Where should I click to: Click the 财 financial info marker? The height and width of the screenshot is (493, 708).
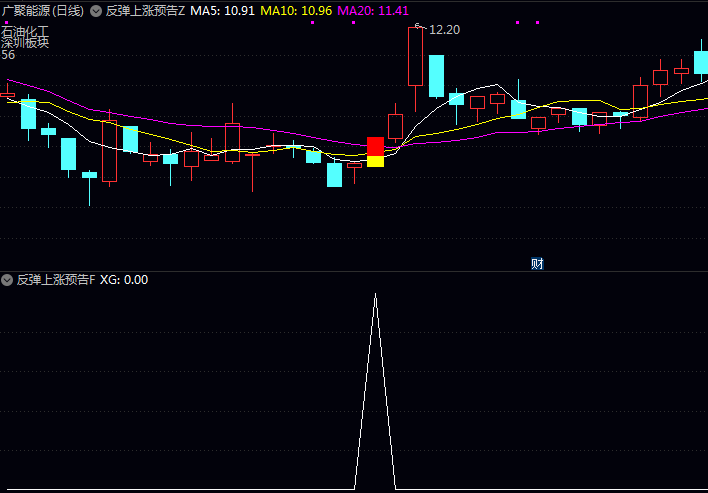coord(537,264)
